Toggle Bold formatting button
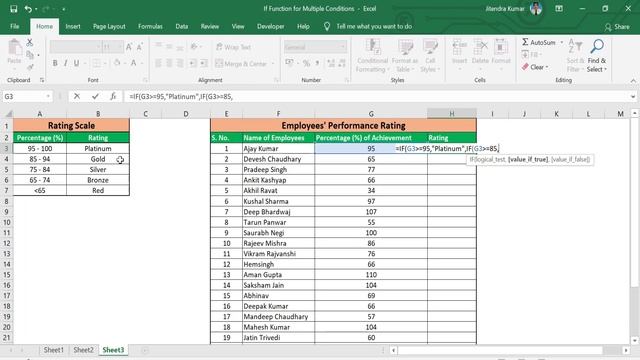Viewport: 640px width, 360px height. coord(55,63)
